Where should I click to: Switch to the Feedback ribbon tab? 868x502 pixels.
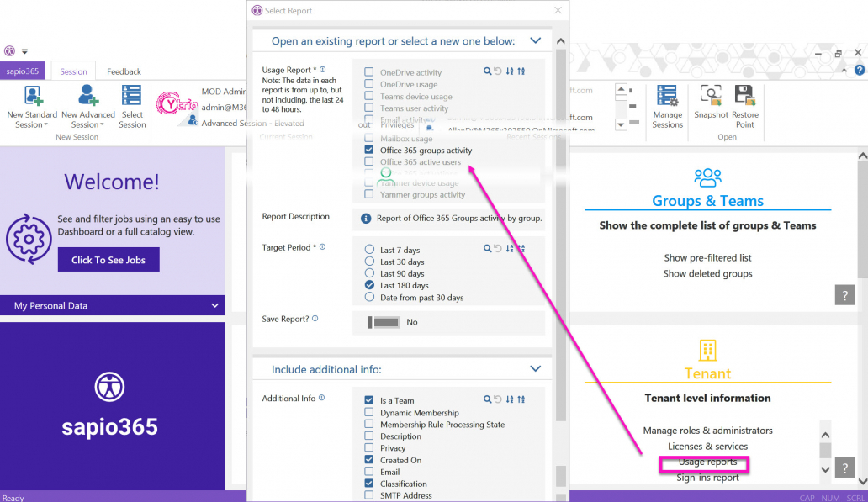click(124, 71)
